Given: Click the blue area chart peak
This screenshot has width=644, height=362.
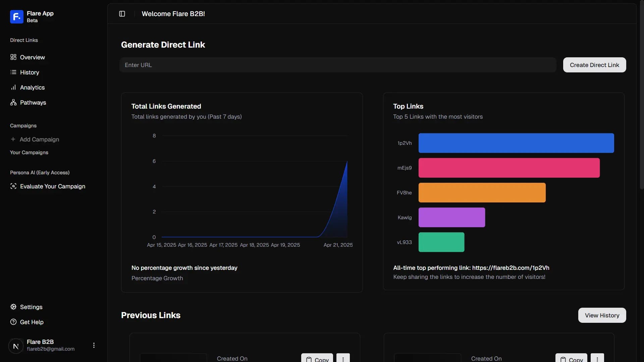Looking at the screenshot, I should [347, 162].
